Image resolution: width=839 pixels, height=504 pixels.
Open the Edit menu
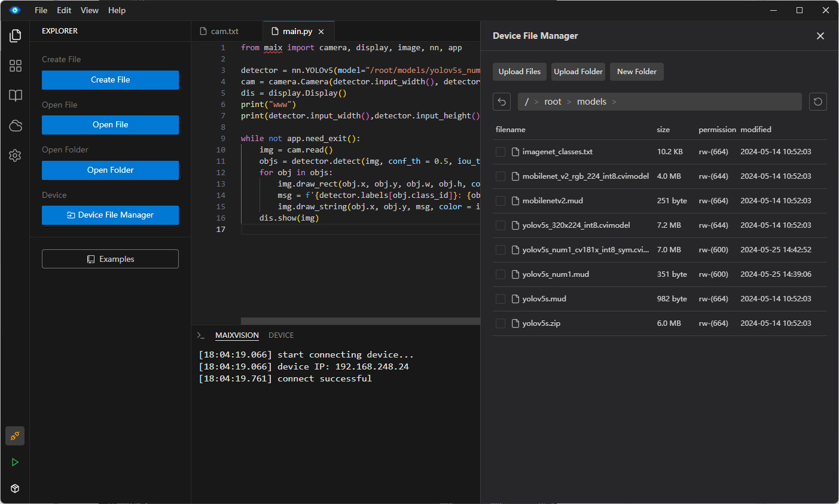(x=64, y=10)
